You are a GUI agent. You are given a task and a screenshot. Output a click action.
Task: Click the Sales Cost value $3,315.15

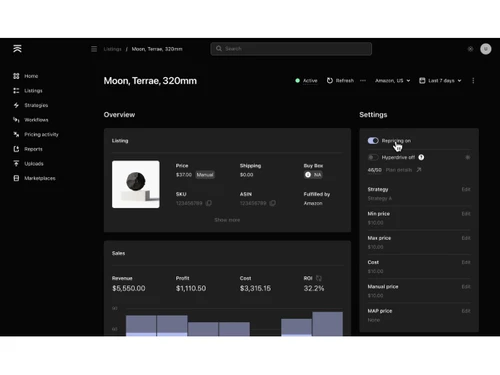click(x=255, y=288)
